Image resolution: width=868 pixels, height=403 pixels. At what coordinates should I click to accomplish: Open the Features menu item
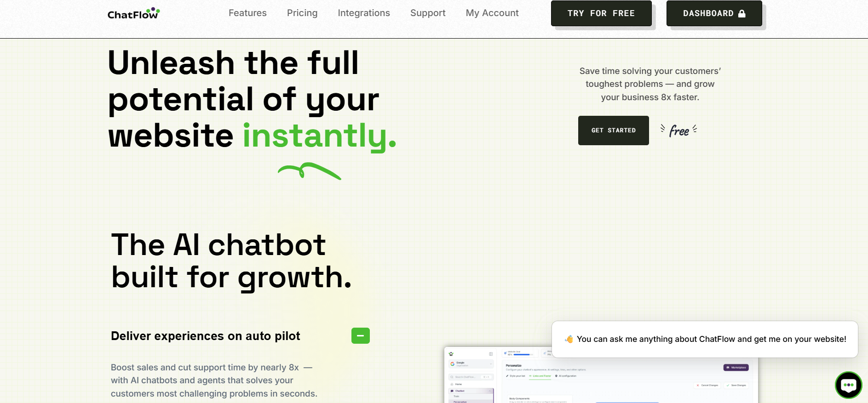pos(247,13)
